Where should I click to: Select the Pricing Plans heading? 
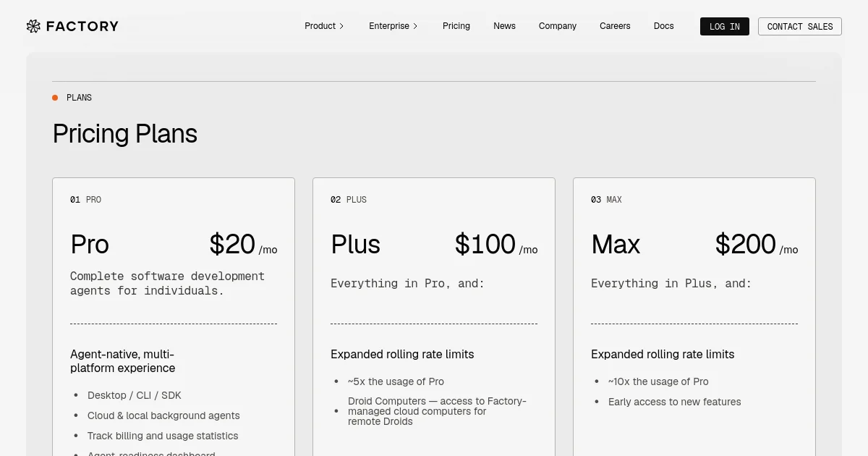pos(125,134)
